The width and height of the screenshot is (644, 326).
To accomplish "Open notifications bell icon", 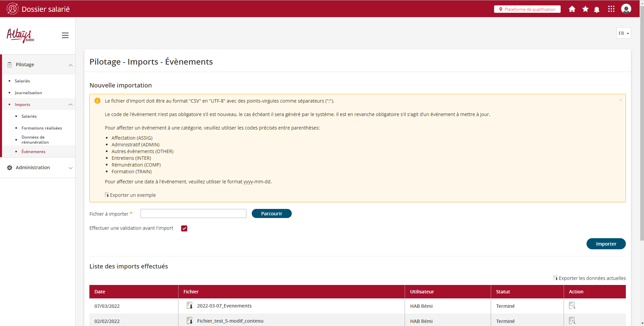I will (597, 9).
